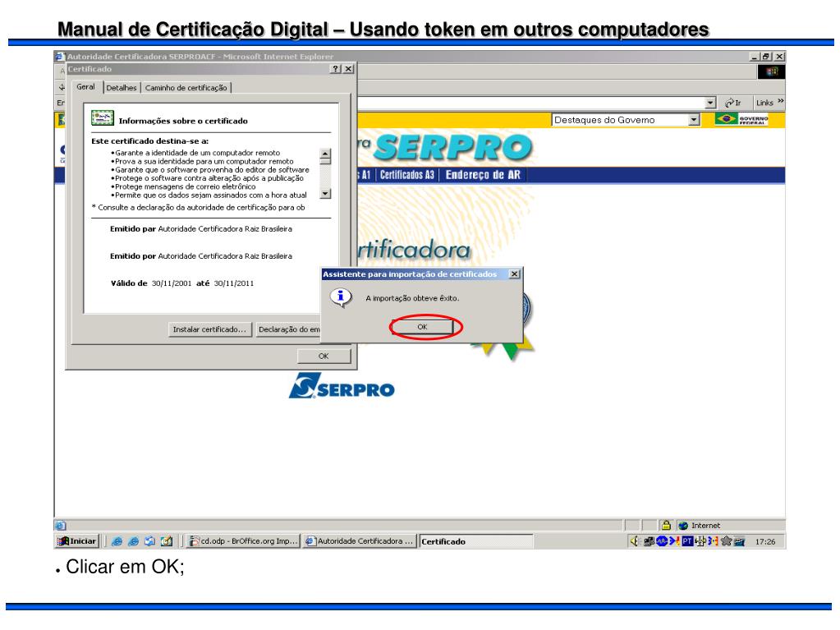
Task: Click the certificate purposes list down arrow
Action: (x=325, y=193)
